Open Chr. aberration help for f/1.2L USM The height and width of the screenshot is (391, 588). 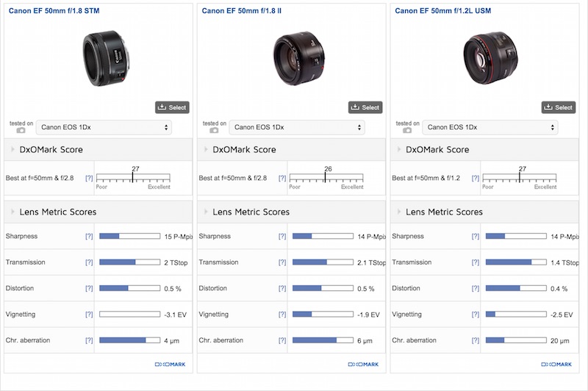475,340
